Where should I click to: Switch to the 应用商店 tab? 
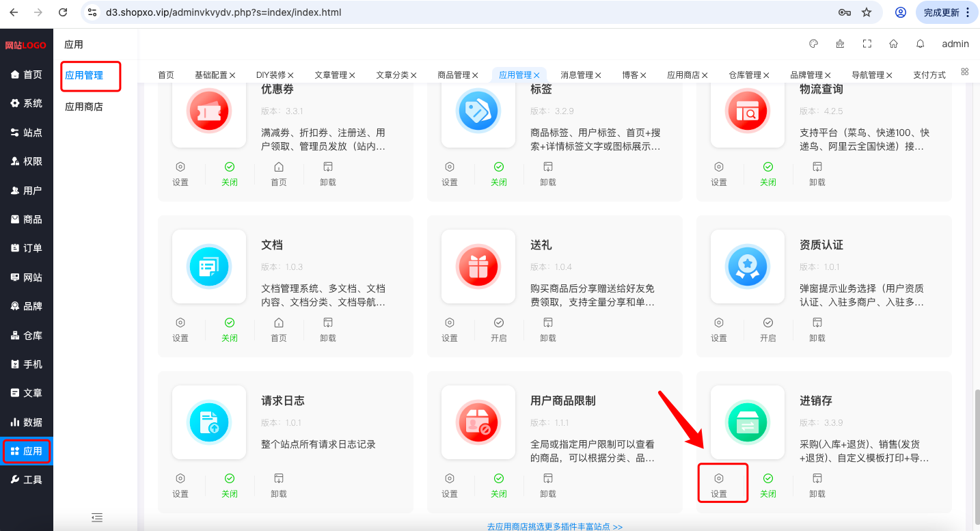pos(688,75)
